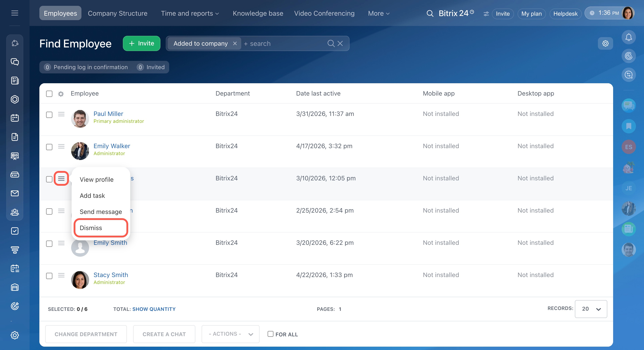This screenshot has height=350, width=644.
Task: Open the notifications bell icon
Action: [628, 38]
